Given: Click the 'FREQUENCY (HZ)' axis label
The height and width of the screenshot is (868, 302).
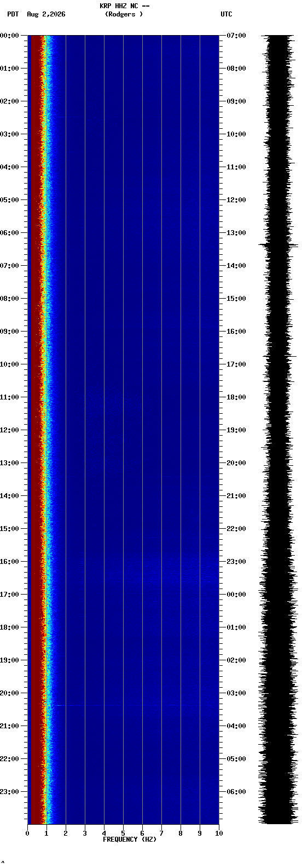Looking at the screenshot, I should click(130, 840).
